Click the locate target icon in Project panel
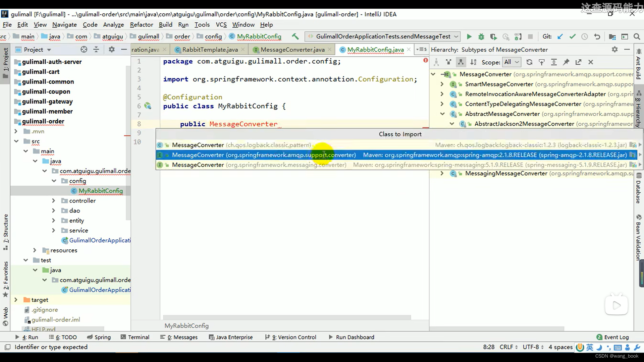 84,50
